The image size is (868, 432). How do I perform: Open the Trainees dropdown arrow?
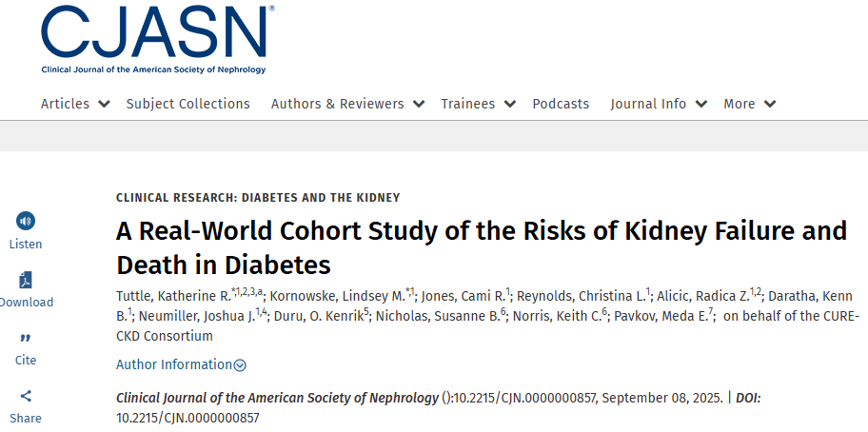pos(510,104)
